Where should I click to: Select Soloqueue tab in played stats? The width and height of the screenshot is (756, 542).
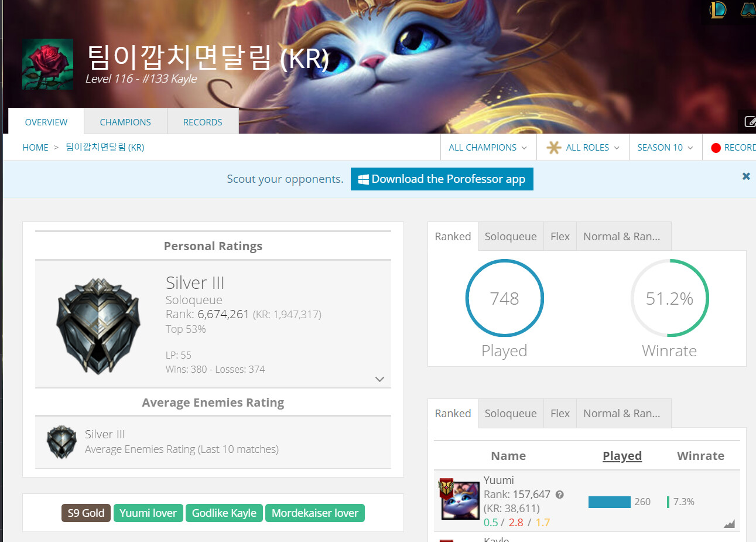511,236
